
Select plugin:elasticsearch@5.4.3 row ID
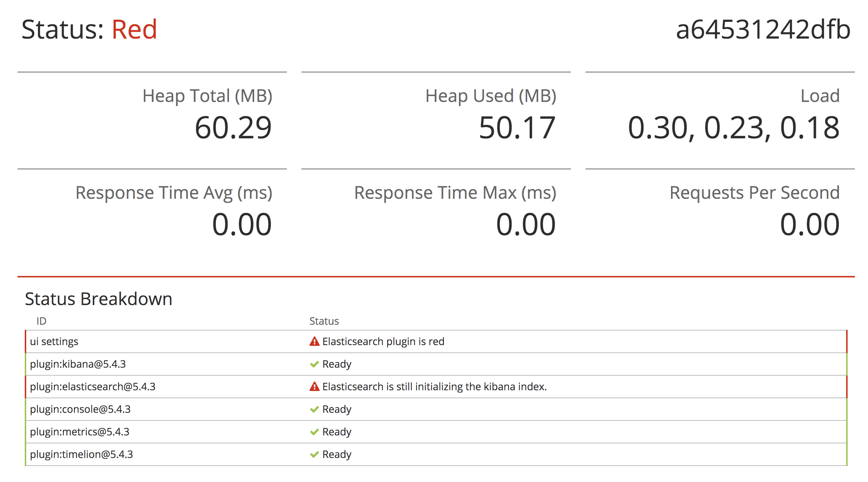pyautogui.click(x=92, y=387)
